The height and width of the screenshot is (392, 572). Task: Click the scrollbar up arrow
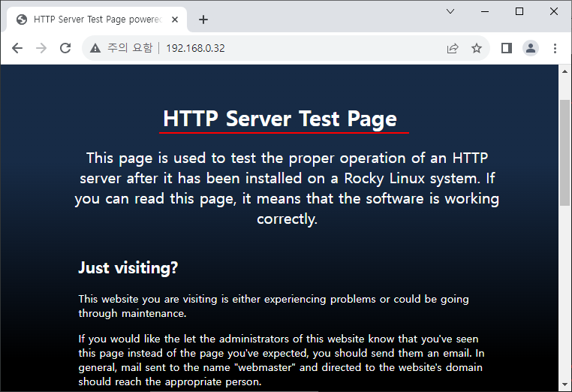(564, 71)
